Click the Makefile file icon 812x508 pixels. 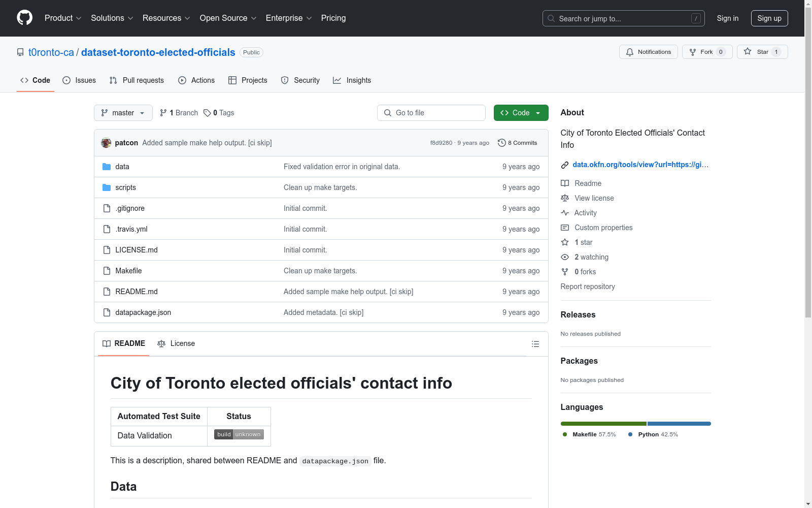click(107, 271)
